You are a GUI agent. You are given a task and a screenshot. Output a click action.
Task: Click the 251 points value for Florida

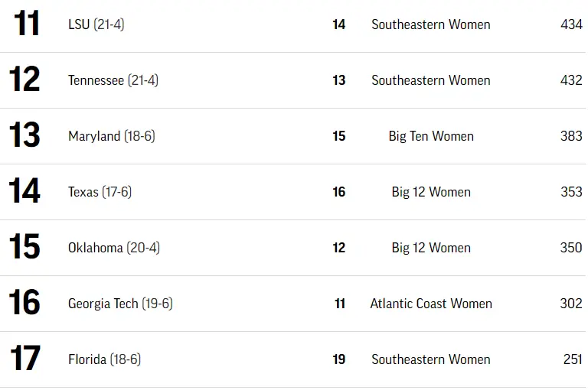(572, 359)
